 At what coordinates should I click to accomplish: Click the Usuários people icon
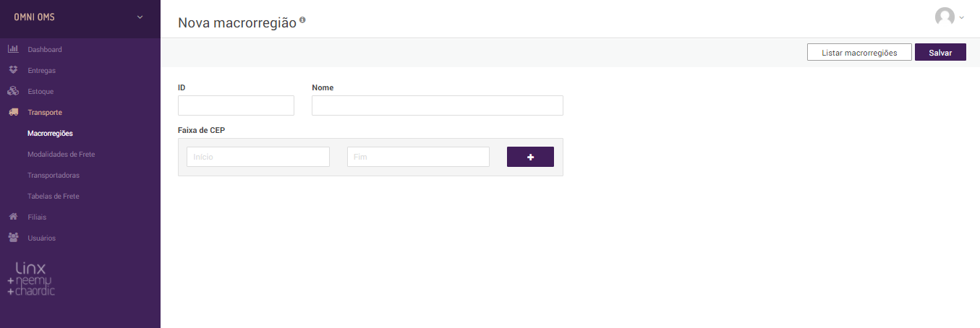(x=12, y=237)
